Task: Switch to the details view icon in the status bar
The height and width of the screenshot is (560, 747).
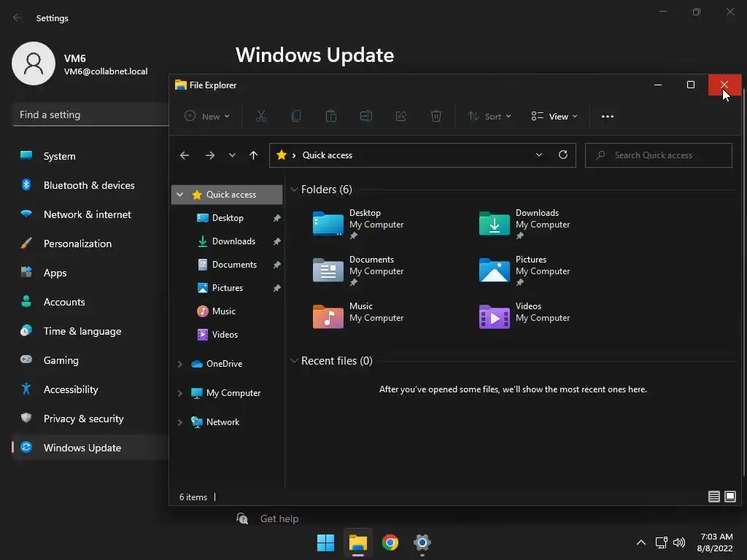Action: click(x=713, y=497)
